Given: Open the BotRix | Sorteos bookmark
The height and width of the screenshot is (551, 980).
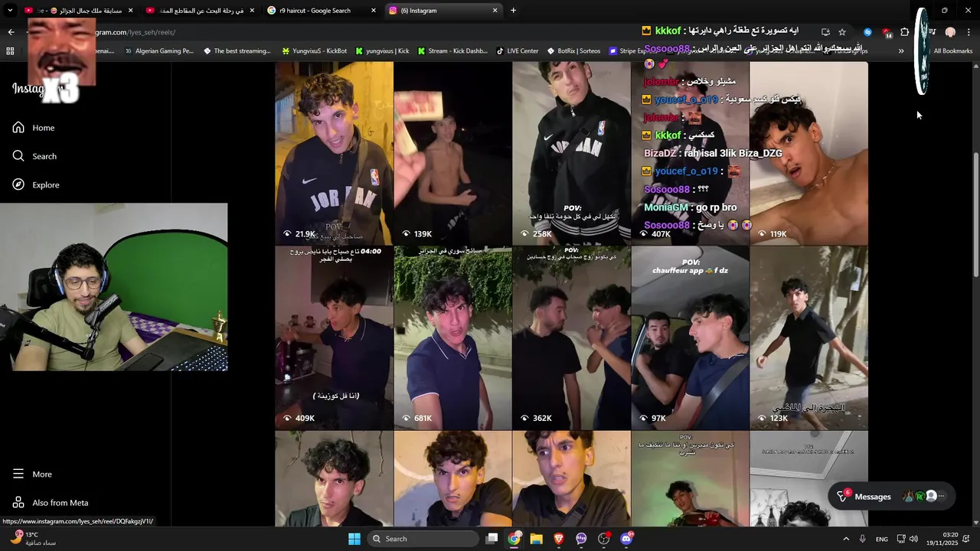Looking at the screenshot, I should tap(573, 51).
